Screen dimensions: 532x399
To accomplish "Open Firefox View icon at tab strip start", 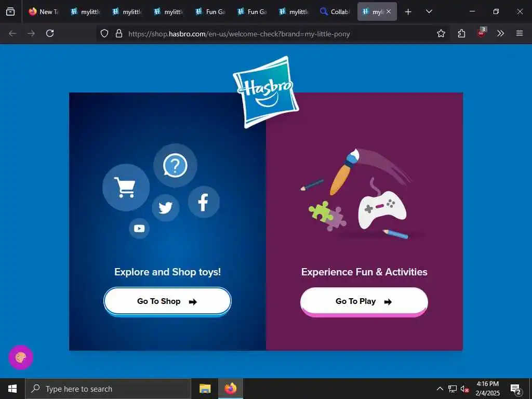I will coord(10,11).
